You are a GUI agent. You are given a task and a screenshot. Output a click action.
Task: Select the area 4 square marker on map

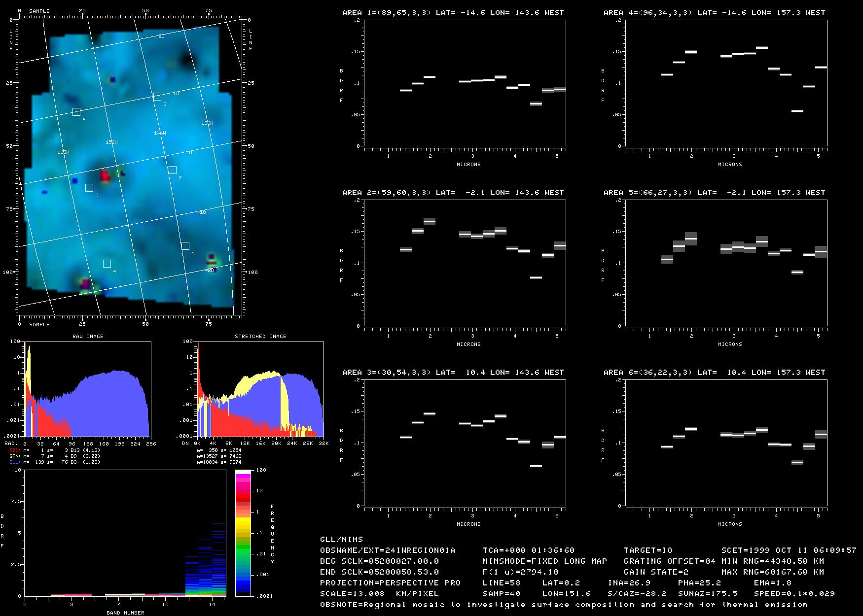[x=107, y=264]
